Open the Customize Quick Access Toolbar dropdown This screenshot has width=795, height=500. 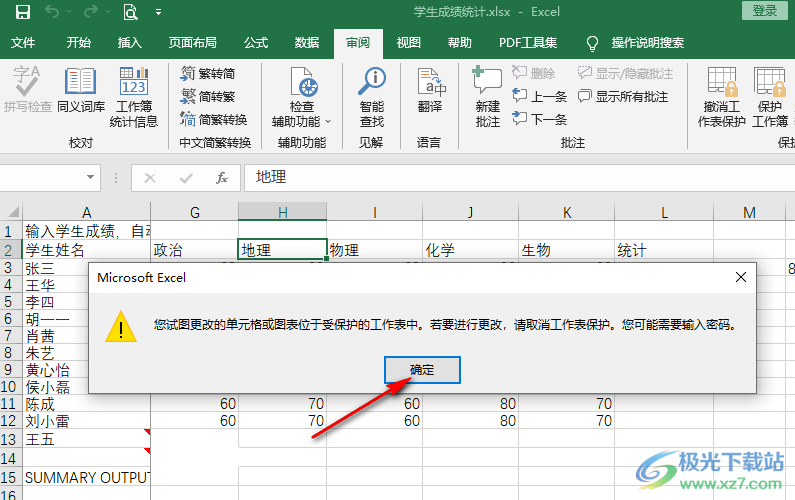pos(158,13)
